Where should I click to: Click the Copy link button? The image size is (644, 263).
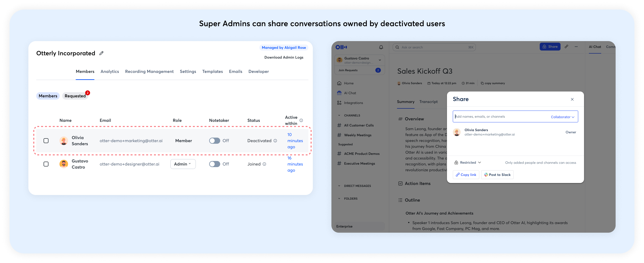click(x=466, y=175)
